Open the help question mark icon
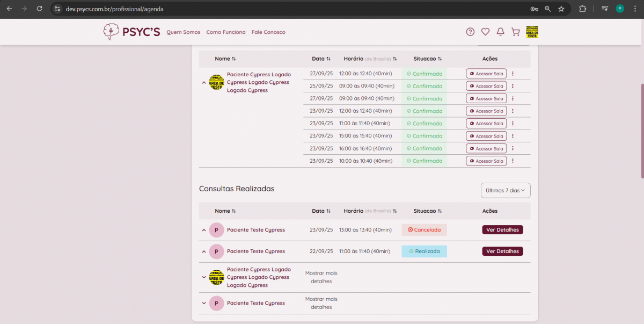 pyautogui.click(x=470, y=32)
